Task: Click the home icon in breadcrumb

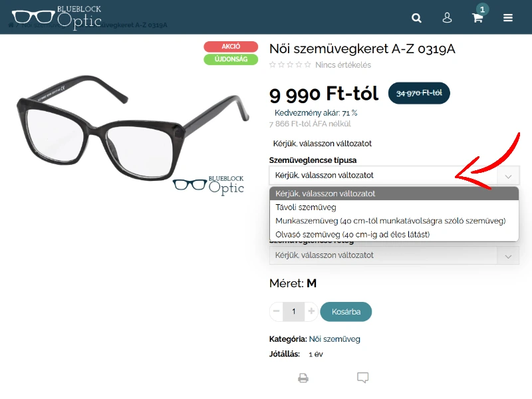Action: pos(11,25)
